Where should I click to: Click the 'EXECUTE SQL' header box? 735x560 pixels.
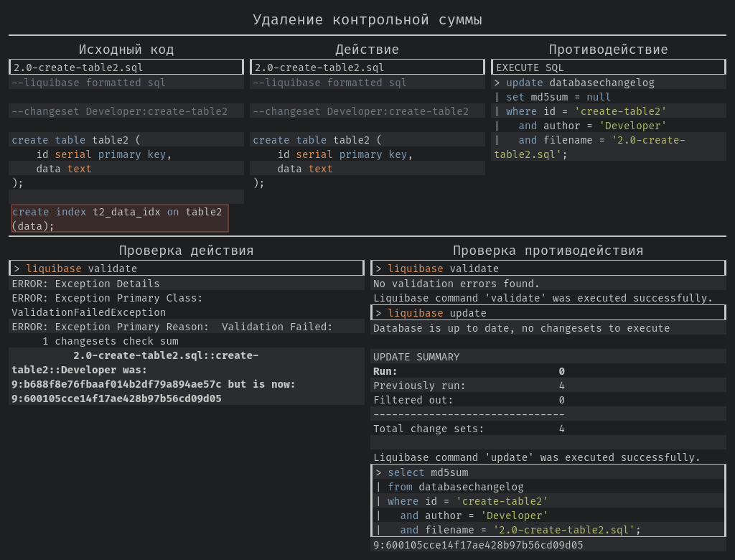(609, 67)
